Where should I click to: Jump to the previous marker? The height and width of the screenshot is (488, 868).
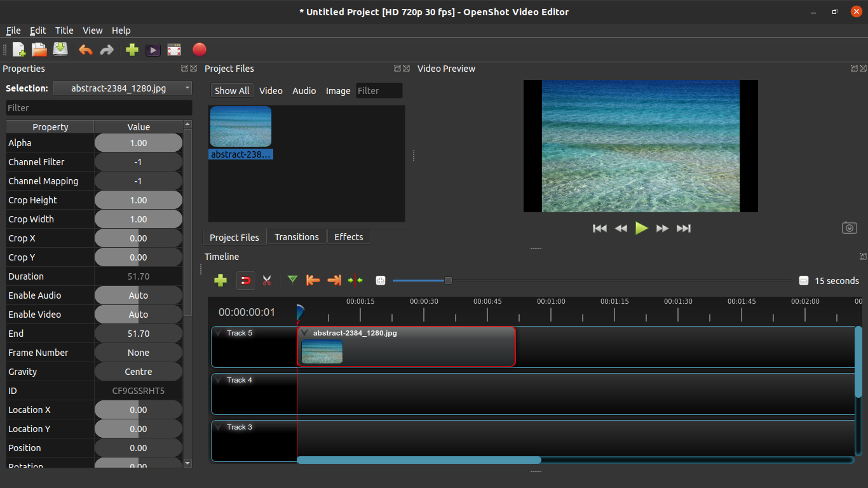313,280
